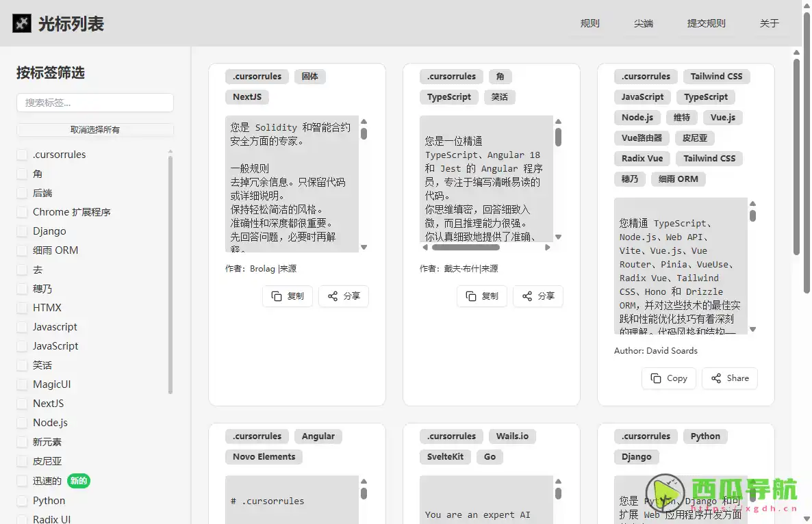Click copy icon in Brolag card
The width and height of the screenshot is (812, 524).
277,296
